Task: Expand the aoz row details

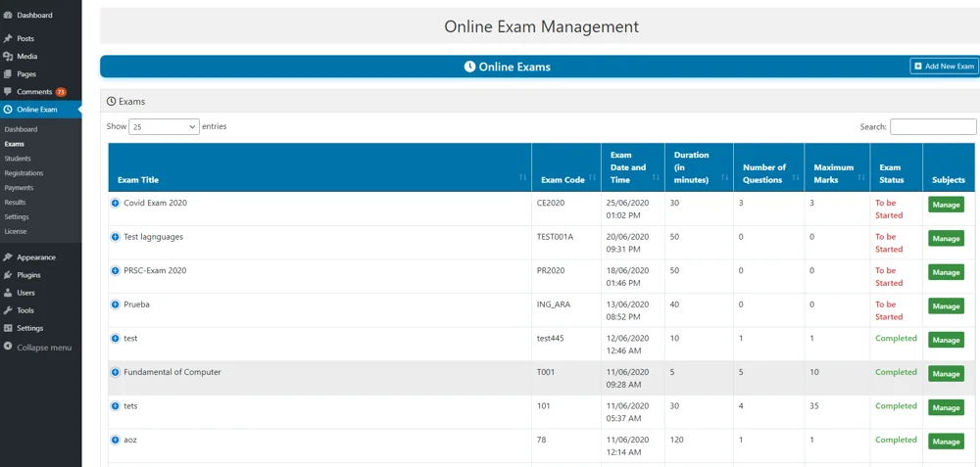Action: tap(115, 440)
